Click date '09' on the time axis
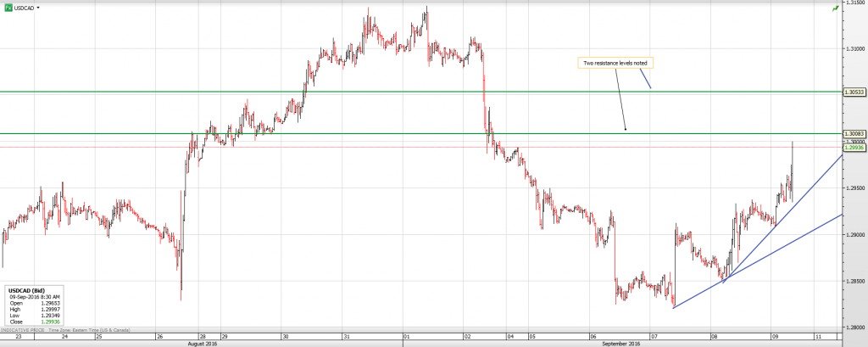 (775, 337)
